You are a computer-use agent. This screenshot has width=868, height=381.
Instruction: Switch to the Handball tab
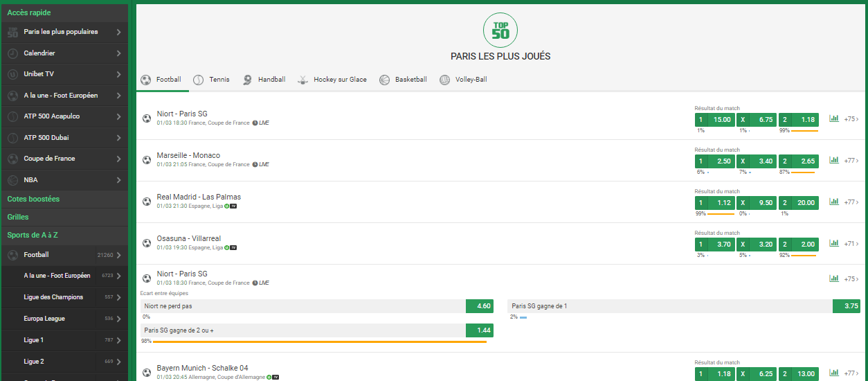click(x=264, y=80)
